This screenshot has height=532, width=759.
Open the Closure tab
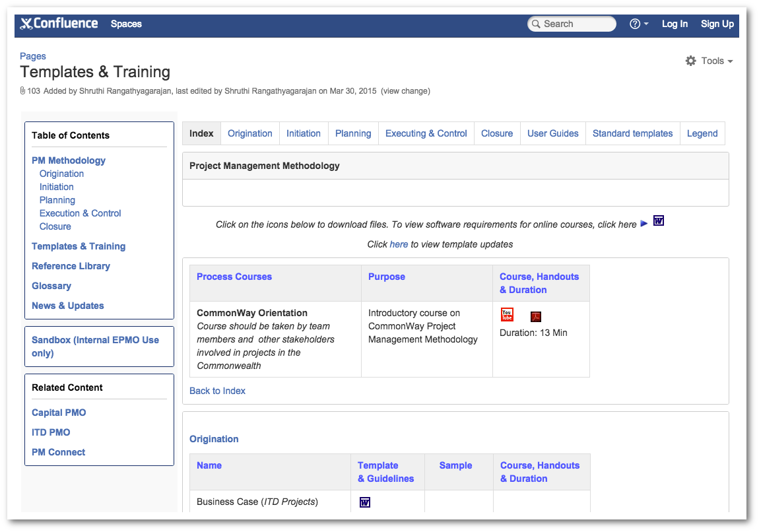496,133
